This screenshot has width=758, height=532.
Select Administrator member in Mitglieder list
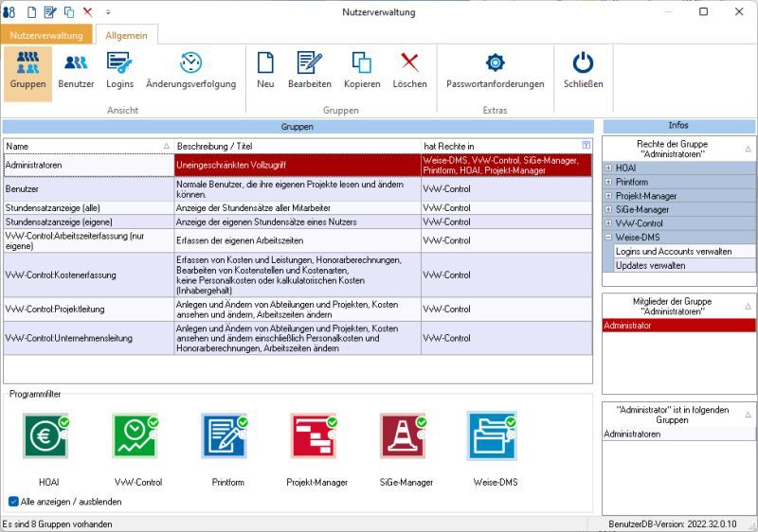coord(678,326)
